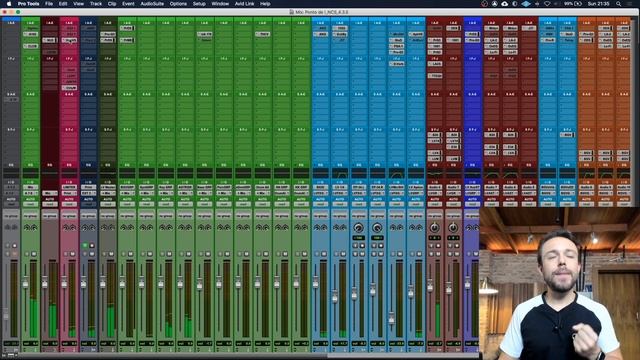640x360 pixels.
Task: Open automation mode selector on purple track
Action: pyautogui.click(x=473, y=204)
